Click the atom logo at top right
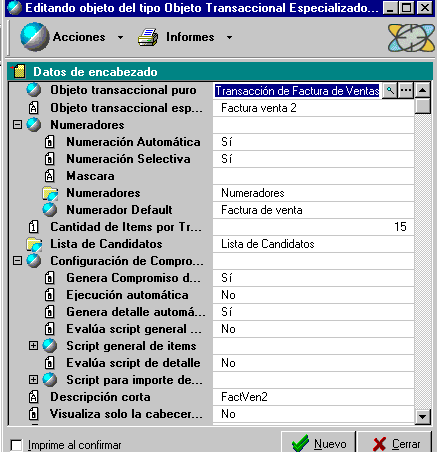 tap(411, 38)
